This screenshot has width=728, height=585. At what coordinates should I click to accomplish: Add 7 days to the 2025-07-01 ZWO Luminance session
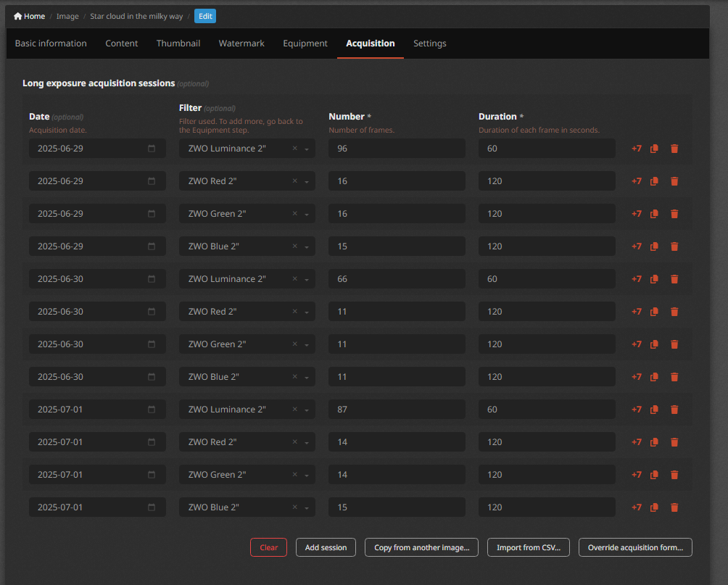point(636,410)
